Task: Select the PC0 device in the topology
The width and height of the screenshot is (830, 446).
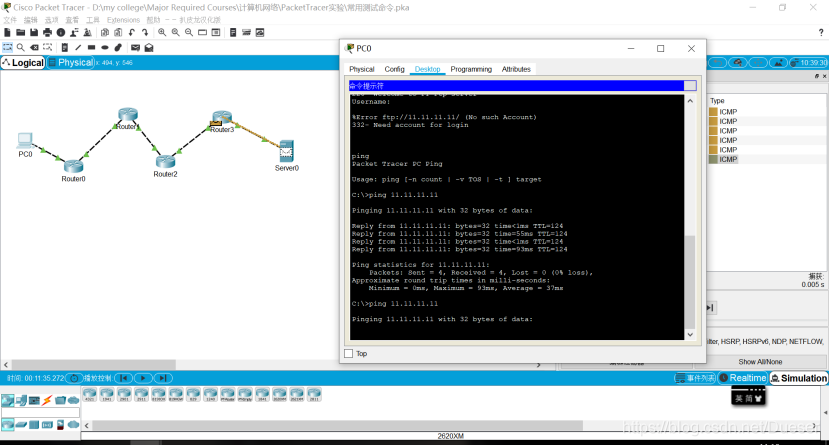Action: pos(25,141)
